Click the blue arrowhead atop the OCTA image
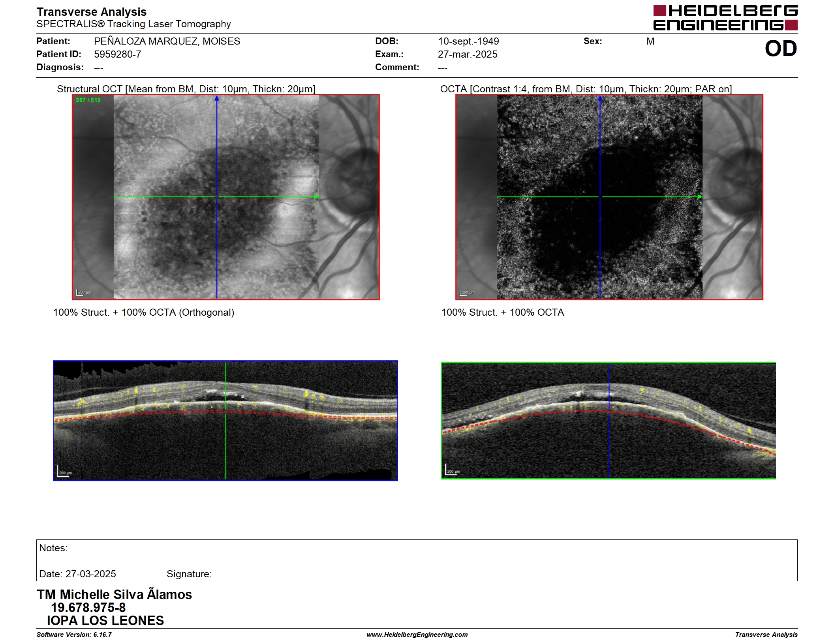 point(600,98)
